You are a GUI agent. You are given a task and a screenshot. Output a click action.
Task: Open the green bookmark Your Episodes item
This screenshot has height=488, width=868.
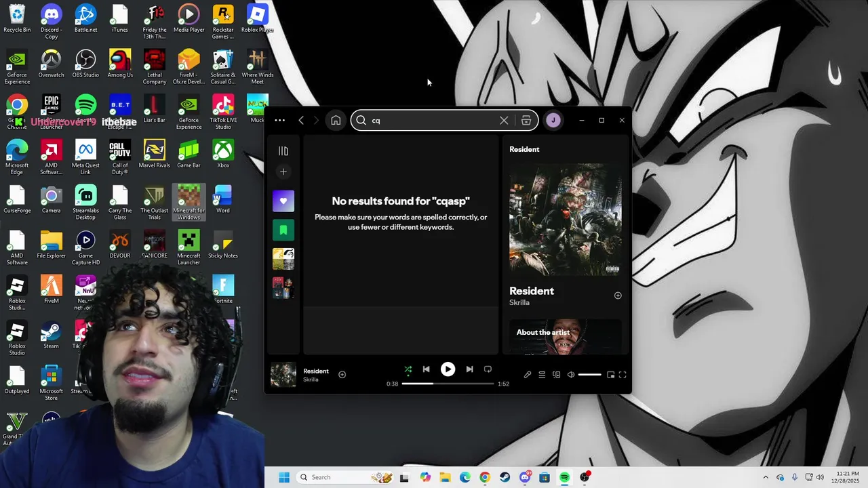283,230
